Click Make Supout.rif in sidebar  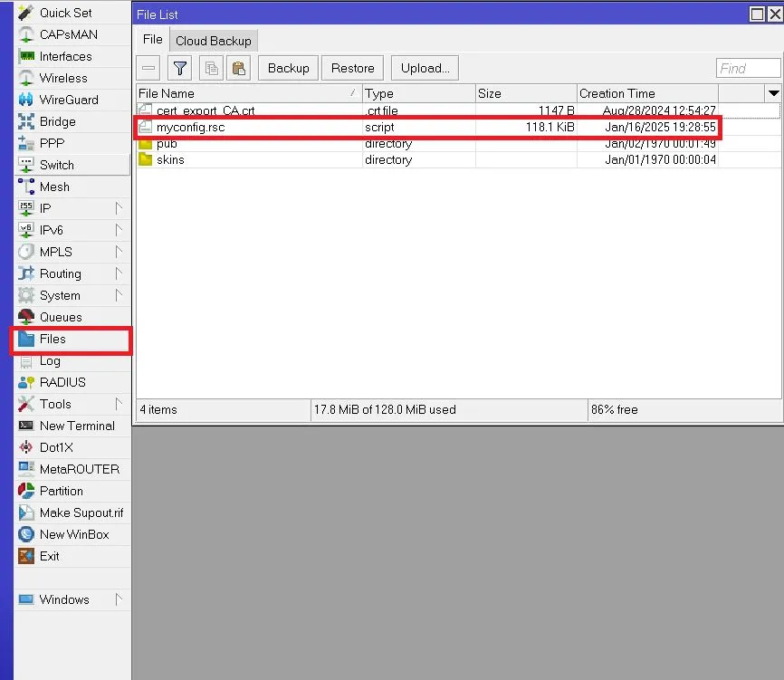81,512
